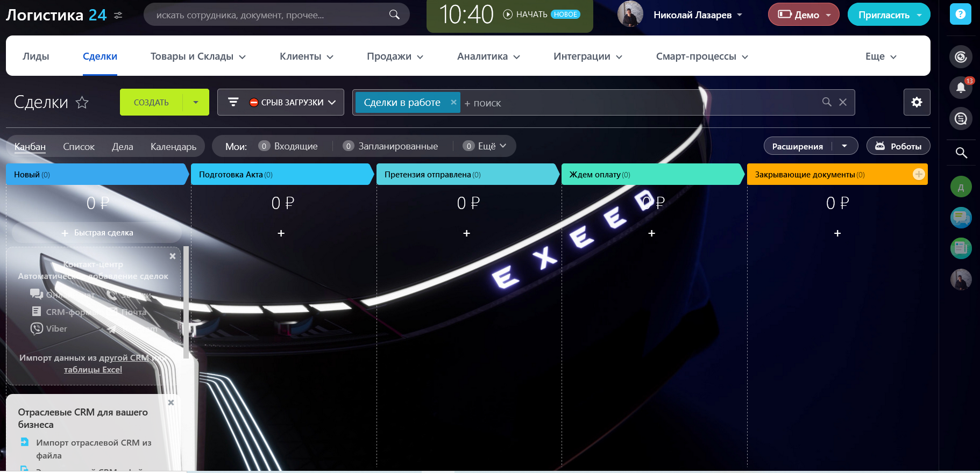
Task: Add Сделки page to favorites star
Action: (82, 102)
